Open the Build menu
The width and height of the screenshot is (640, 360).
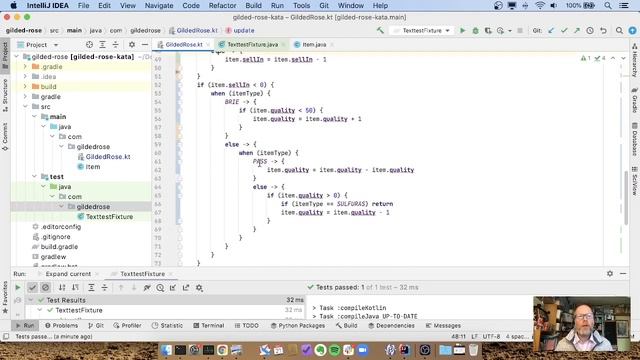point(253,6)
